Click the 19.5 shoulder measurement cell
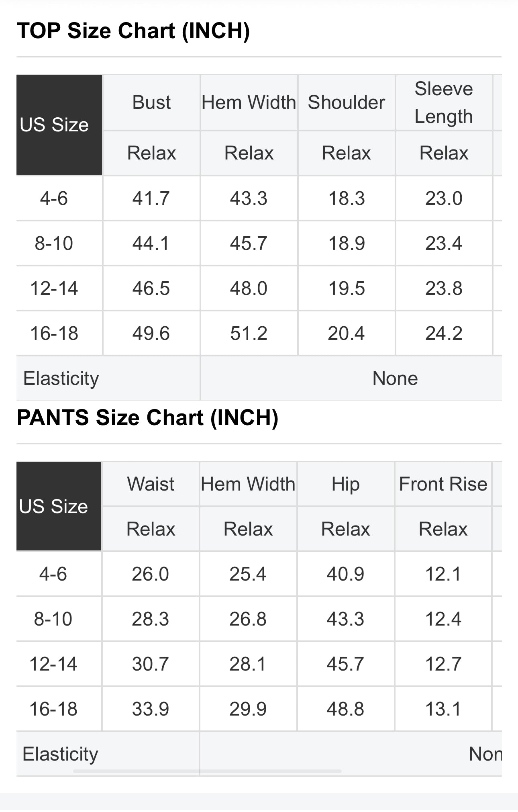 click(x=347, y=288)
